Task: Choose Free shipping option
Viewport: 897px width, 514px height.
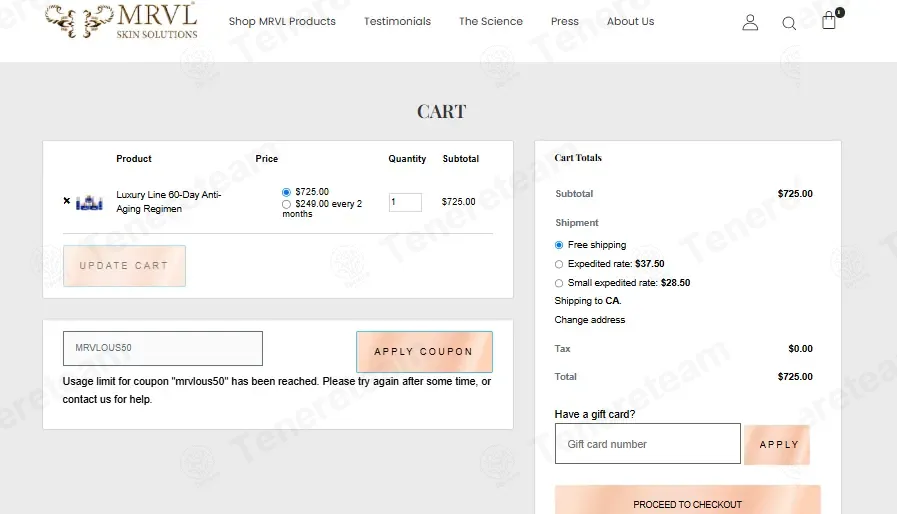Action: point(559,245)
